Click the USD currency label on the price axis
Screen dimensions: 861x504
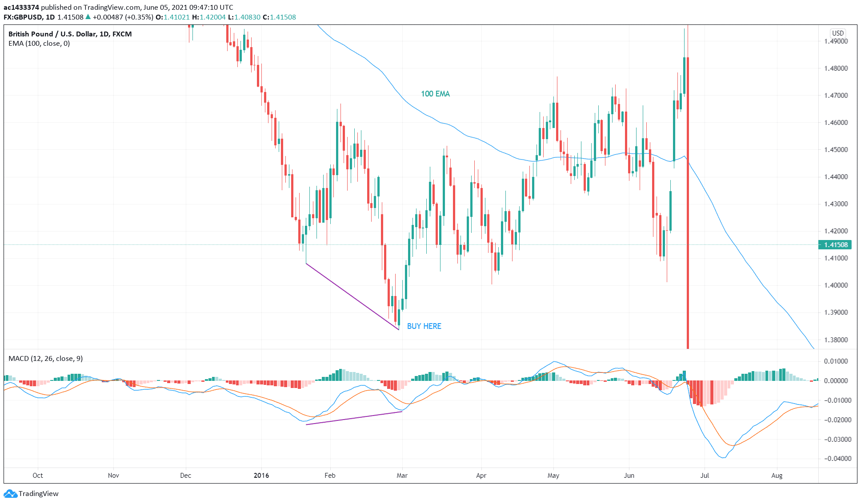pyautogui.click(x=838, y=33)
